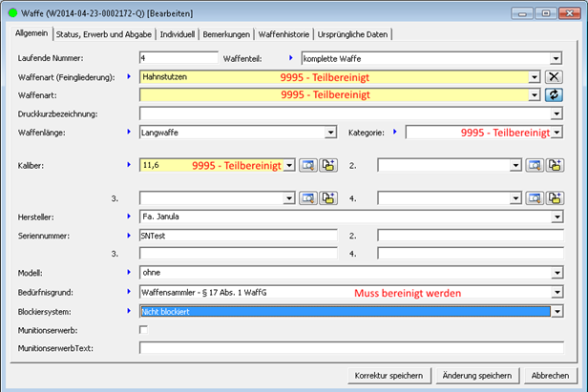Click the X icon beside Waffenart (Feingliederung)

coord(554,76)
